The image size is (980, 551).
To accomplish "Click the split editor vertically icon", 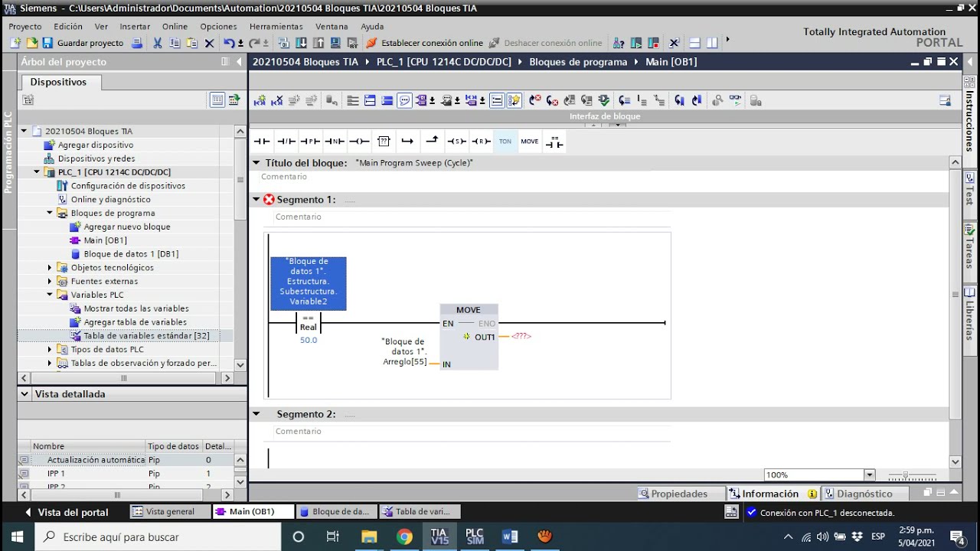I will (x=712, y=43).
